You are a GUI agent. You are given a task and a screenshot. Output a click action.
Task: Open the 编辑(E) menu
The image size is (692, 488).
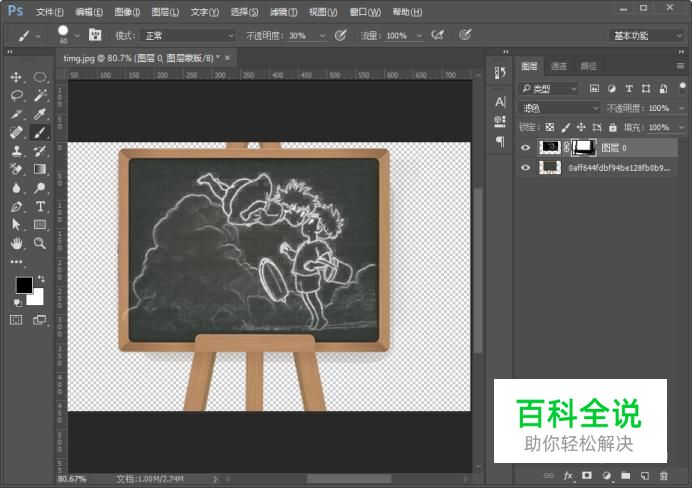pos(89,12)
